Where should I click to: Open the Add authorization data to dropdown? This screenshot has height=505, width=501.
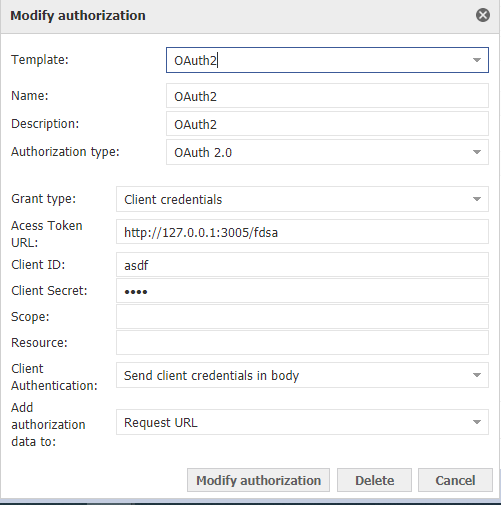(302, 422)
